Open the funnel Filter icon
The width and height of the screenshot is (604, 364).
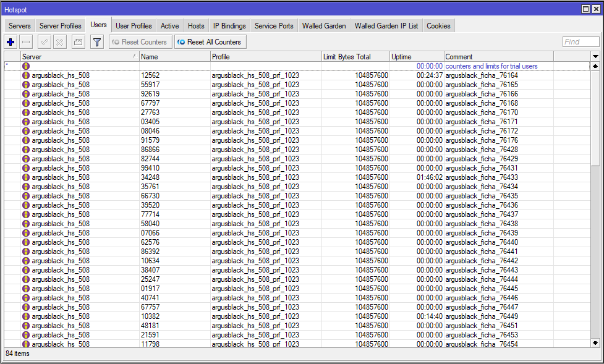click(97, 42)
